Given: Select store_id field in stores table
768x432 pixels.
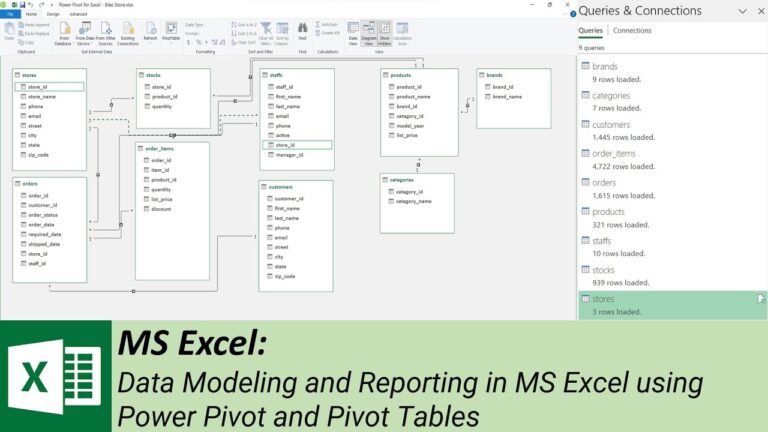Looking at the screenshot, I should tap(49, 87).
